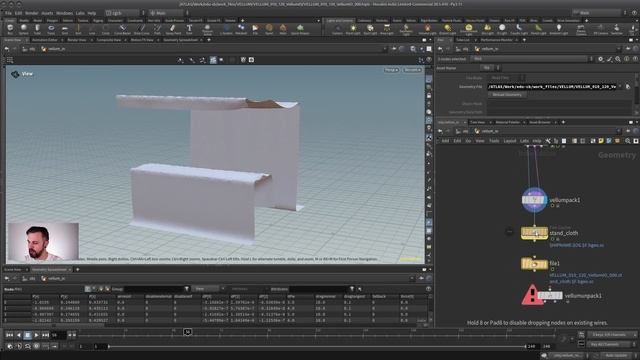Add a Camera from the lights shelf

[337, 29]
